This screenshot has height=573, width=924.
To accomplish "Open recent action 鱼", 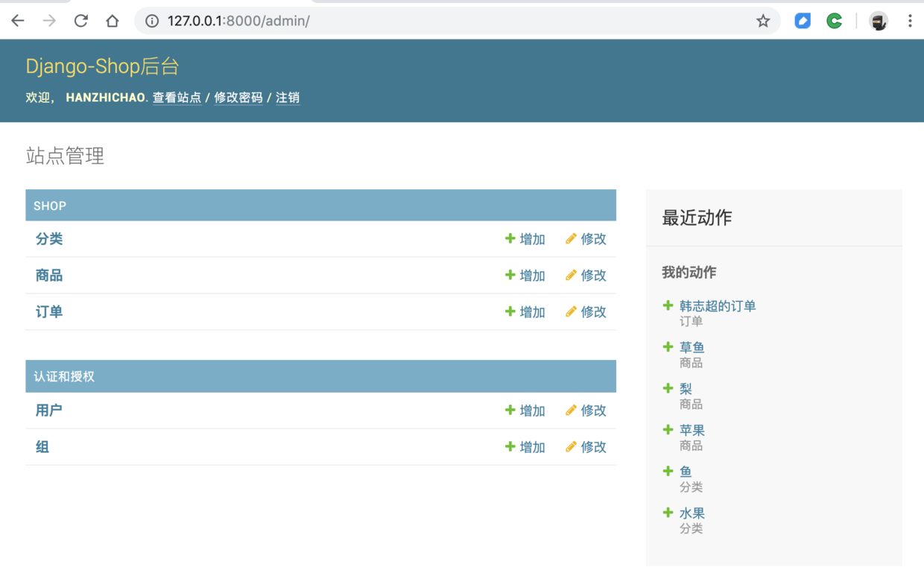I will 686,472.
